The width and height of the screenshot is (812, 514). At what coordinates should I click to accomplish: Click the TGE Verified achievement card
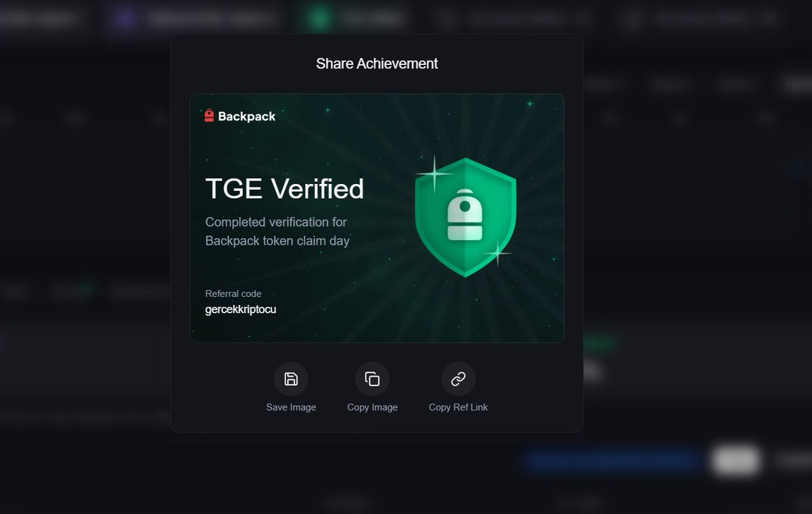pyautogui.click(x=377, y=217)
